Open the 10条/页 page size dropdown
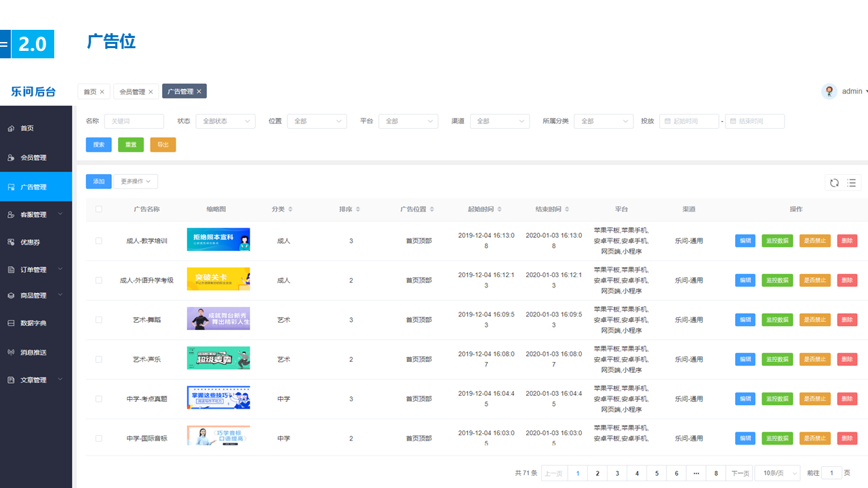 pos(777,473)
